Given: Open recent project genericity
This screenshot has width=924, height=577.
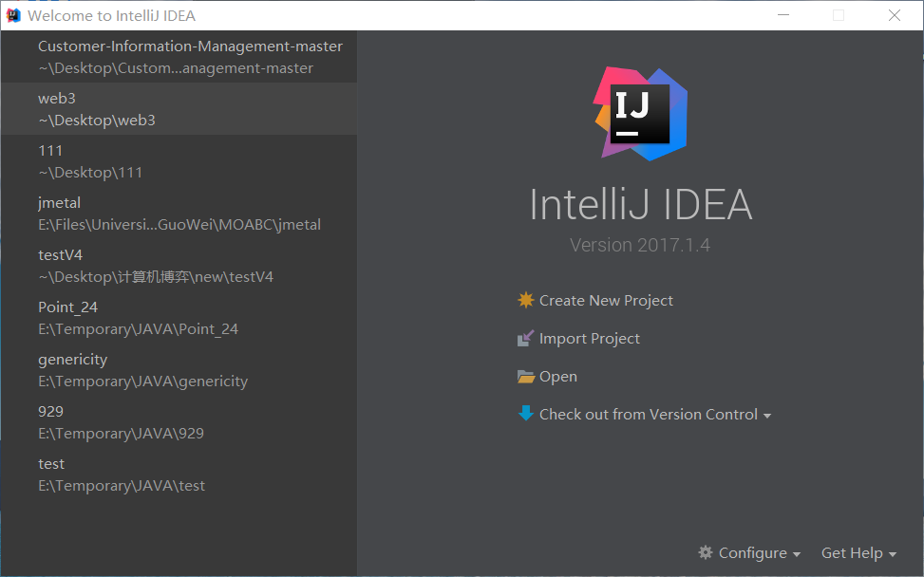Looking at the screenshot, I should click(179, 370).
